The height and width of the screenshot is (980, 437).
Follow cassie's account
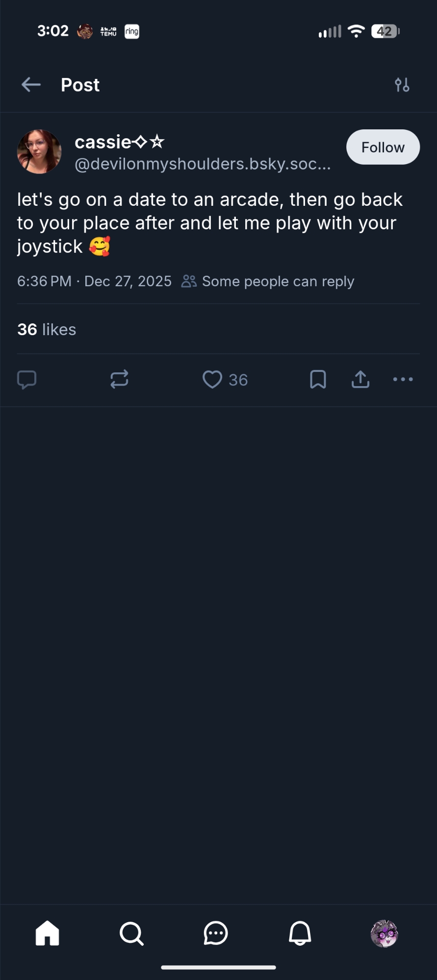(383, 147)
